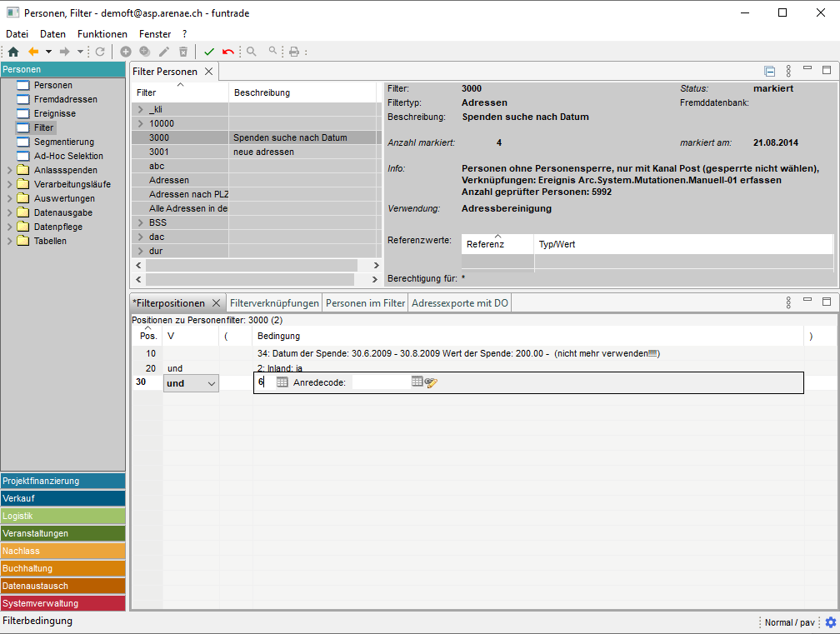Open the Anredecode lookup table icon

417,382
